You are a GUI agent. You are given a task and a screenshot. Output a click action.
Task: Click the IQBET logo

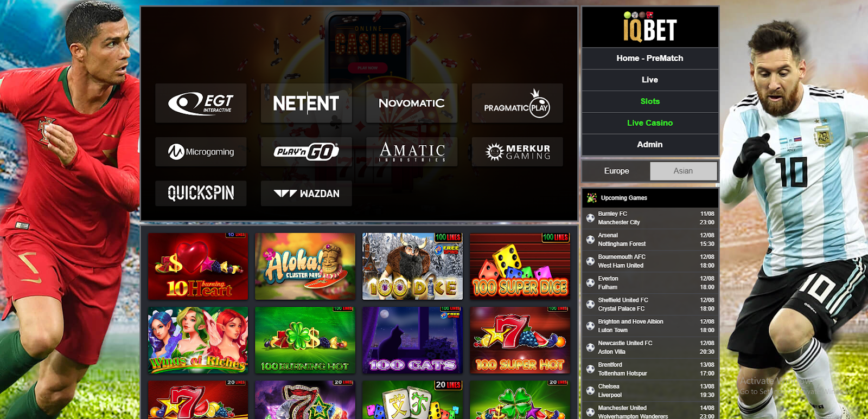click(650, 27)
